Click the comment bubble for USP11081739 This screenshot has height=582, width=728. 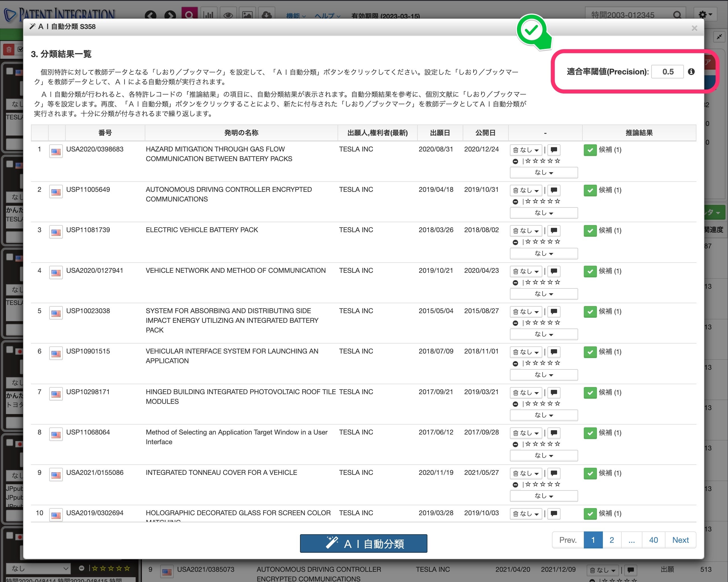tap(553, 231)
